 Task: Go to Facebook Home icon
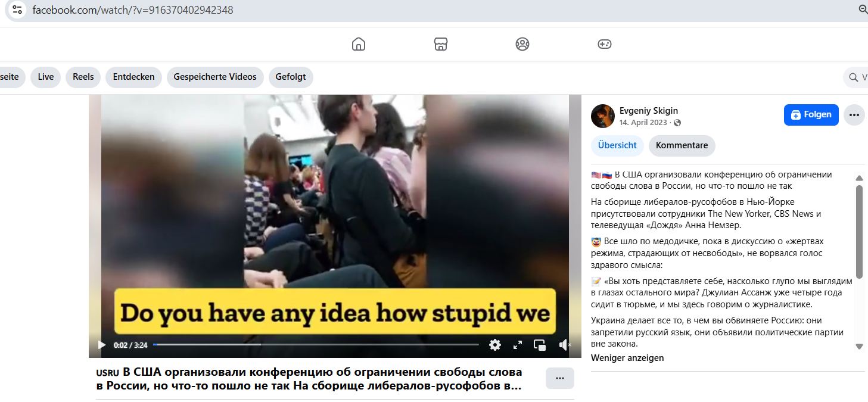pos(358,44)
